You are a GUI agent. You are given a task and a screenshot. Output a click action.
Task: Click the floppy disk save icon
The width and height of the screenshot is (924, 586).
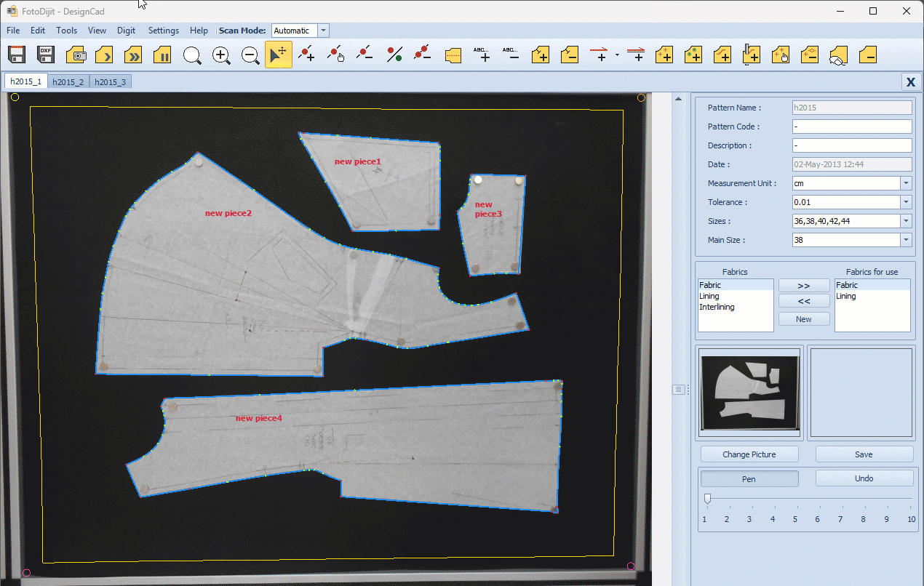[x=17, y=55]
